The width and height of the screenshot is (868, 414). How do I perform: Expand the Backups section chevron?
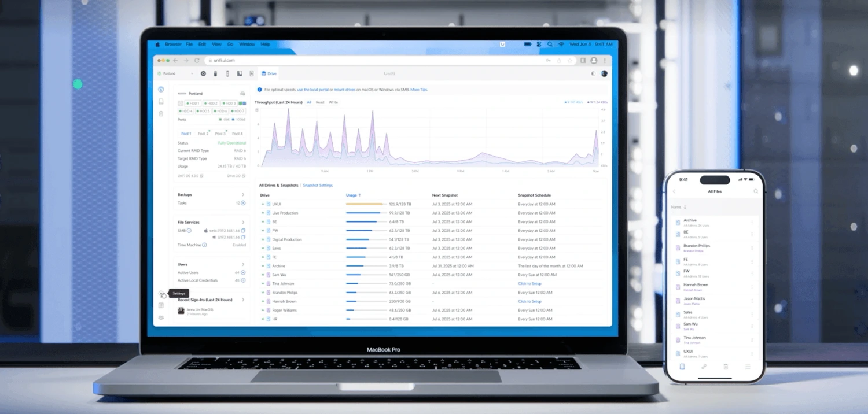pos(243,195)
